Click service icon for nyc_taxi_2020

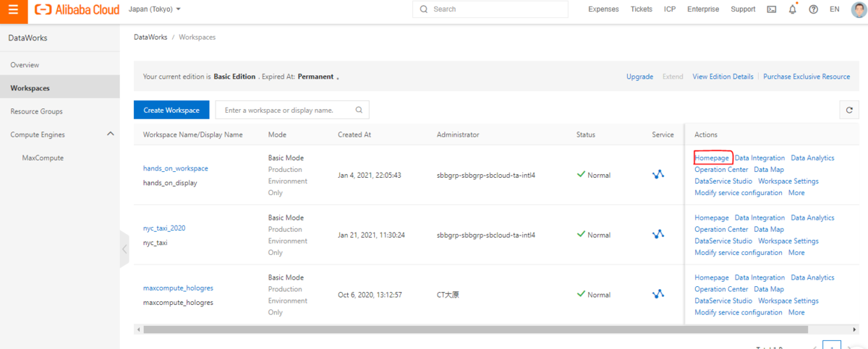point(658,234)
